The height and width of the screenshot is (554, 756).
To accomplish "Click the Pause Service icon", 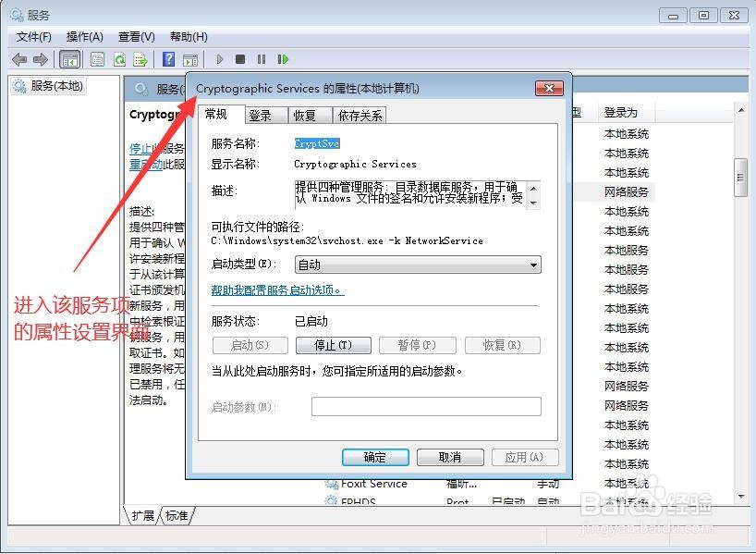I will (262, 59).
